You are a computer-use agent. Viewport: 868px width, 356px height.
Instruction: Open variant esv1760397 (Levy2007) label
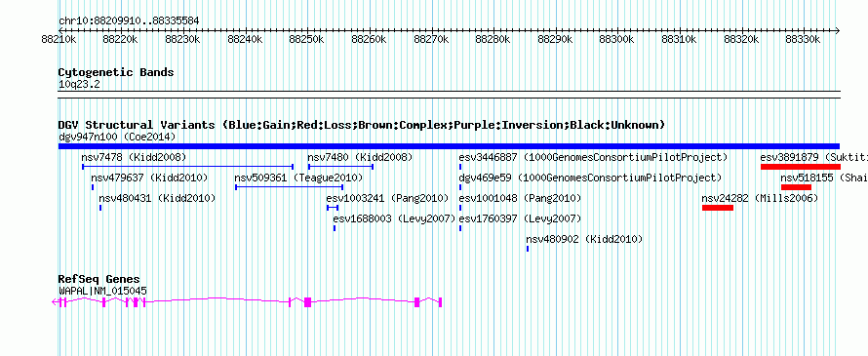pyautogui.click(x=520, y=218)
